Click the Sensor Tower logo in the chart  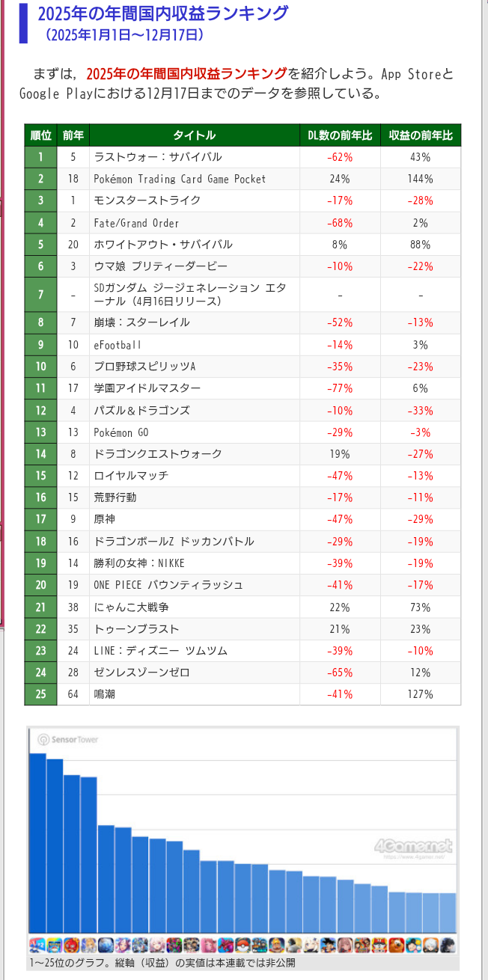(69, 739)
